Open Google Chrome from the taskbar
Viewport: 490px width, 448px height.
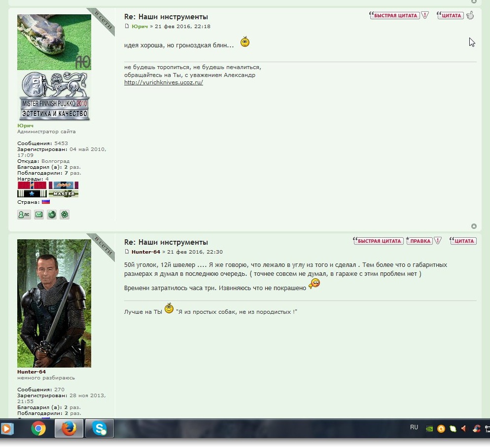pyautogui.click(x=38, y=428)
